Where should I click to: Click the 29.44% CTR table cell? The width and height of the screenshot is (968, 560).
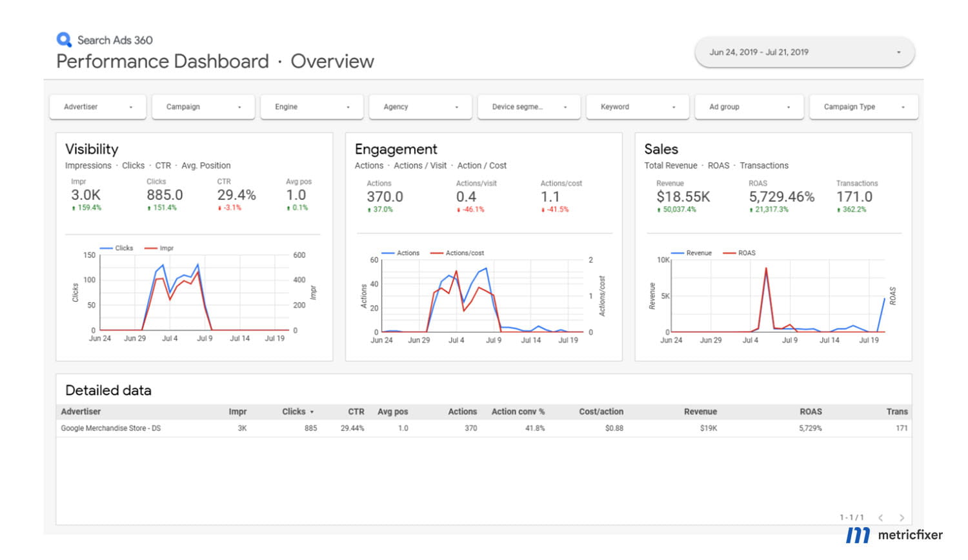click(x=352, y=428)
